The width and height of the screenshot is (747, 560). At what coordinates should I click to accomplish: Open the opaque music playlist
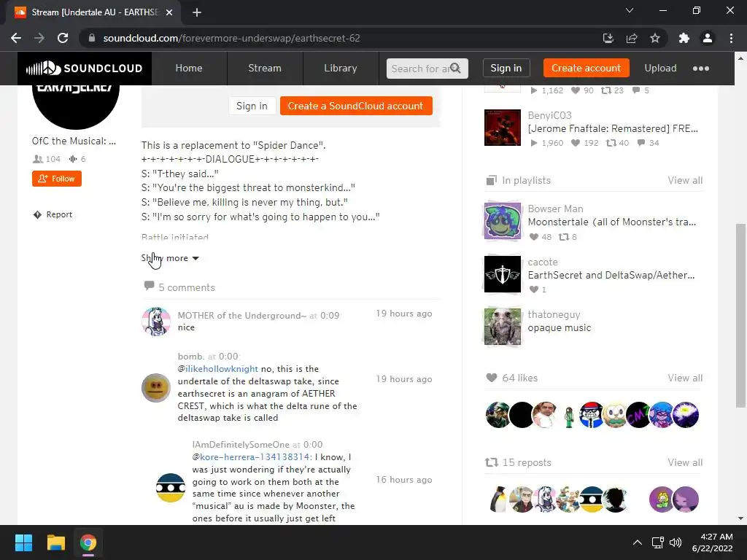pyautogui.click(x=560, y=328)
